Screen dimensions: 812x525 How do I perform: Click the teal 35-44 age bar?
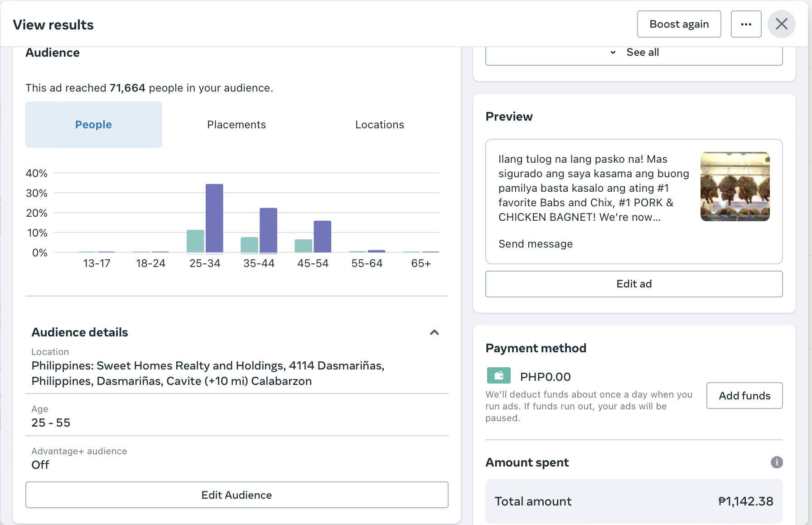coord(249,245)
